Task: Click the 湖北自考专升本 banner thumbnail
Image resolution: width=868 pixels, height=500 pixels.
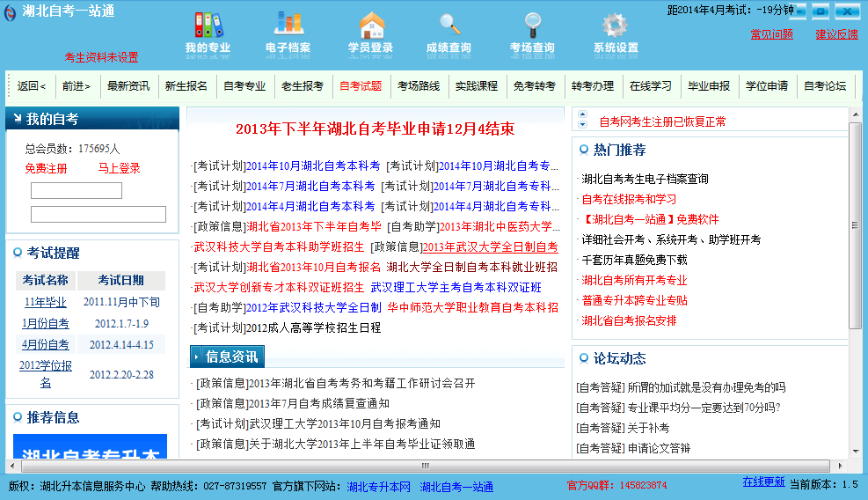Action: coord(90,446)
